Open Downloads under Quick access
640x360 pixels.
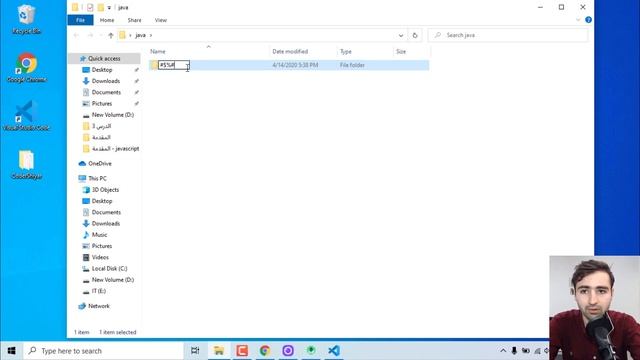pos(105,81)
